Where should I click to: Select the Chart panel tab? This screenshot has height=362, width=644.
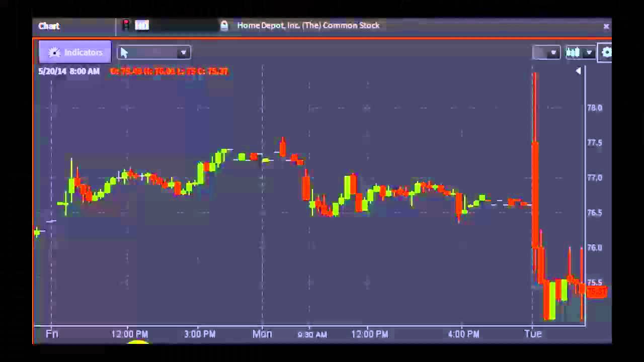click(49, 26)
